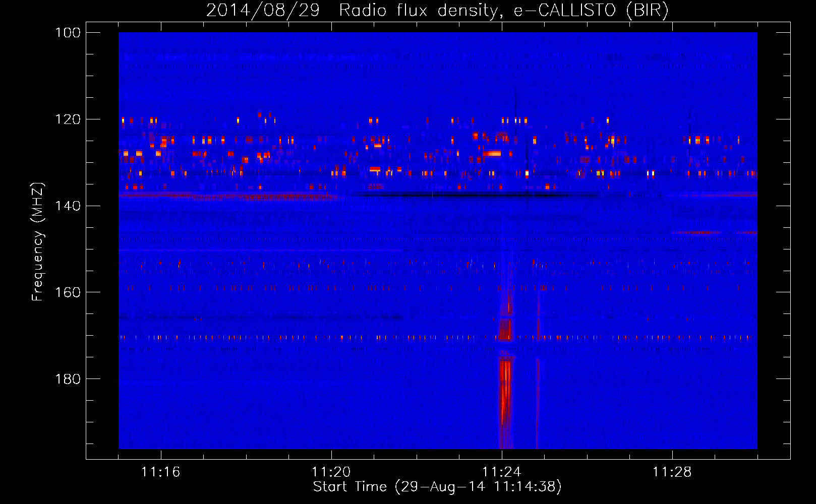Image resolution: width=816 pixels, height=504 pixels.
Task: Click the 11:28 time tick label
Action: pos(672,472)
